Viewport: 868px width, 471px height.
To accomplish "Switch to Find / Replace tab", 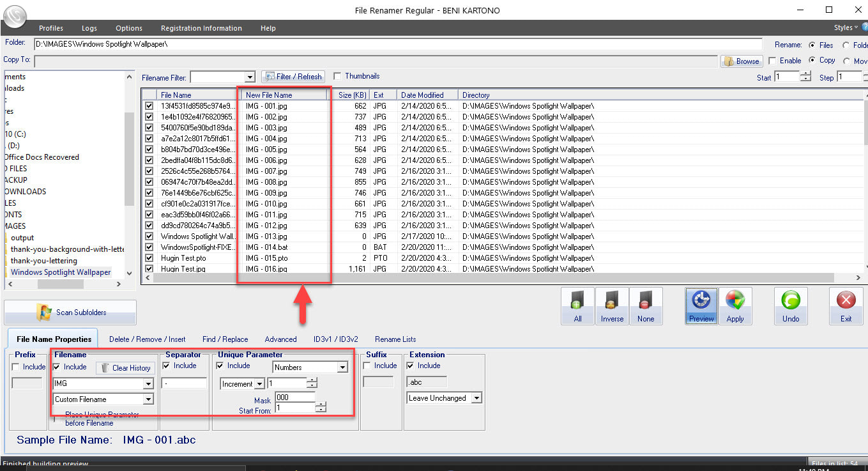I will pyautogui.click(x=225, y=339).
